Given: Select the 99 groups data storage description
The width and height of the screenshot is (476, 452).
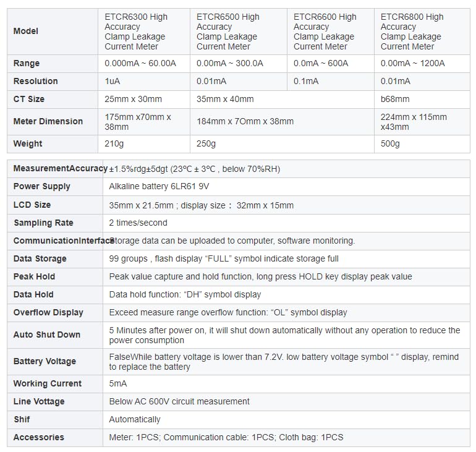Looking at the screenshot, I should 224,258.
